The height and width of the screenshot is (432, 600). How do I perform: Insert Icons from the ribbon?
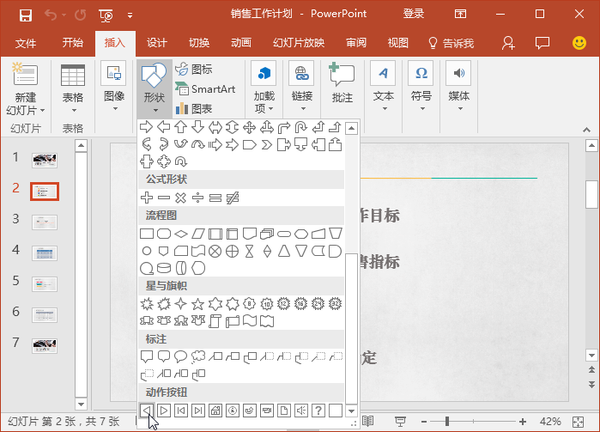click(194, 69)
